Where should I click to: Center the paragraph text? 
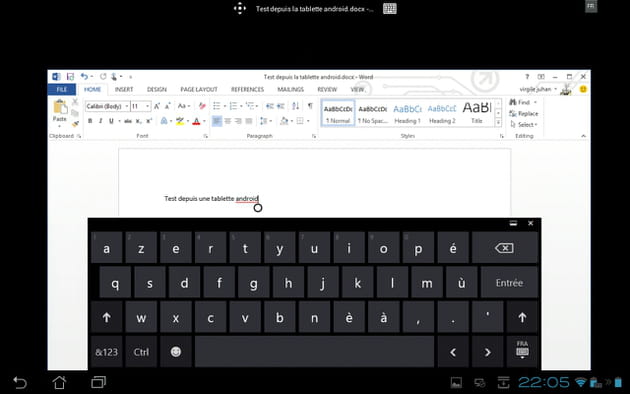point(227,121)
